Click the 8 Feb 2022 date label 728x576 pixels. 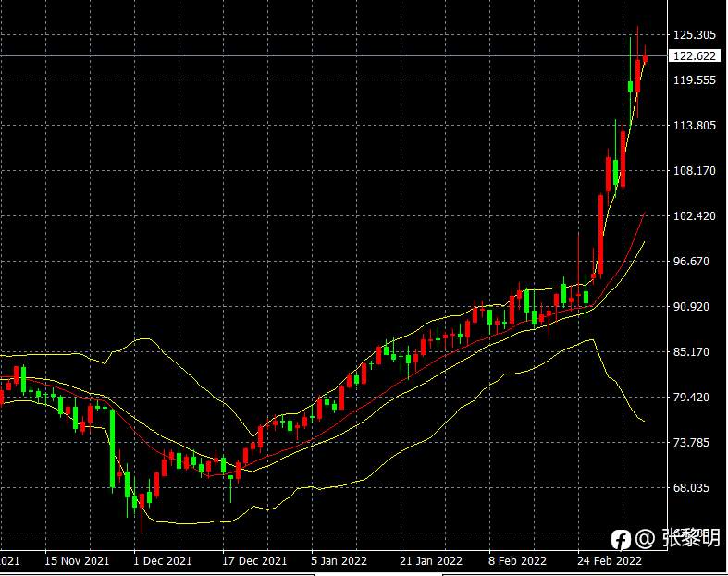tap(517, 561)
